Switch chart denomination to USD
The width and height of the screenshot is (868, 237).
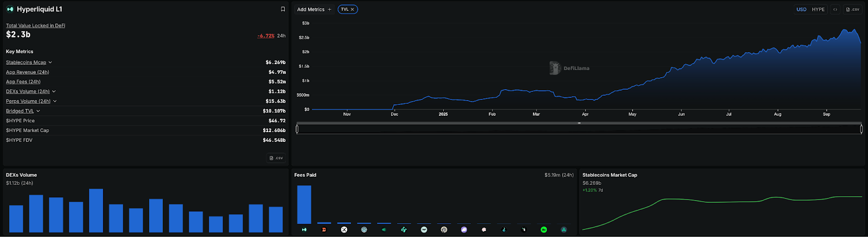801,9
